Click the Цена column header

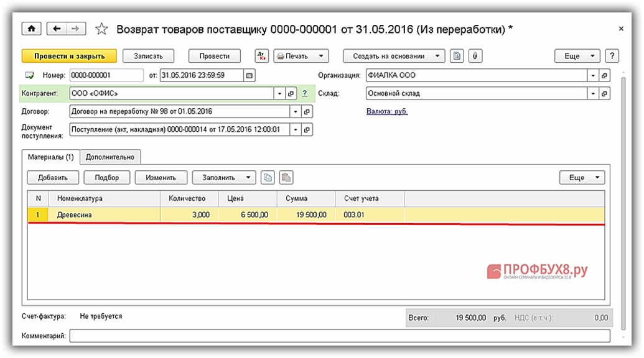click(x=248, y=198)
